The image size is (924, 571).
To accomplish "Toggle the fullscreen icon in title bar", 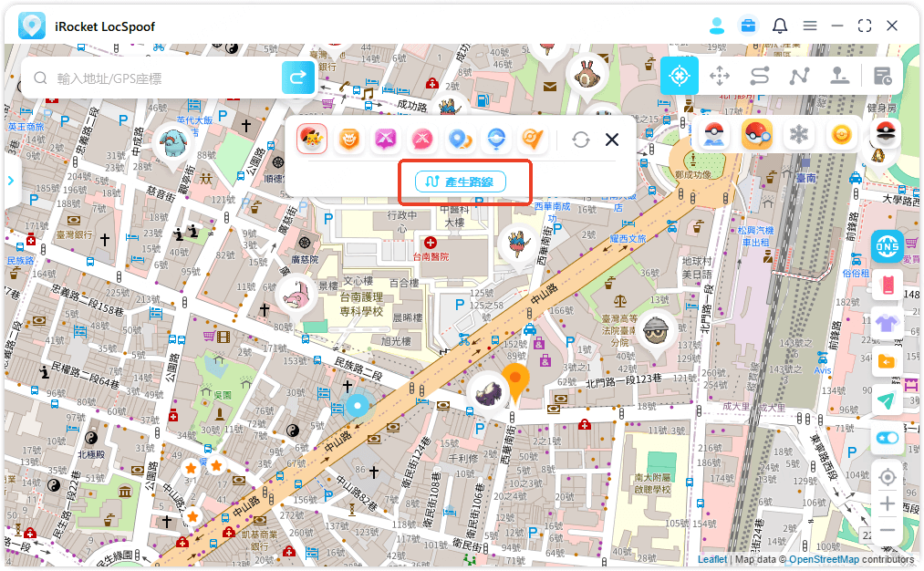I will click(865, 26).
